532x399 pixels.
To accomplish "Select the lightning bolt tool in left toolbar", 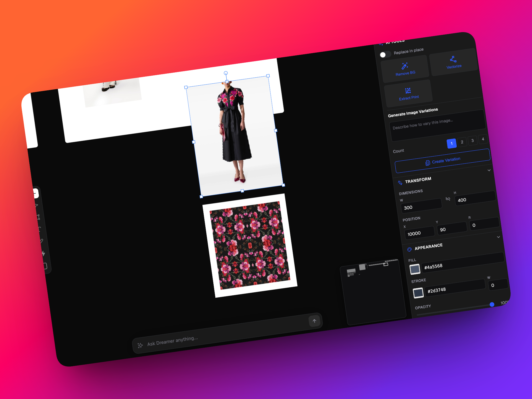I will pos(43,253).
